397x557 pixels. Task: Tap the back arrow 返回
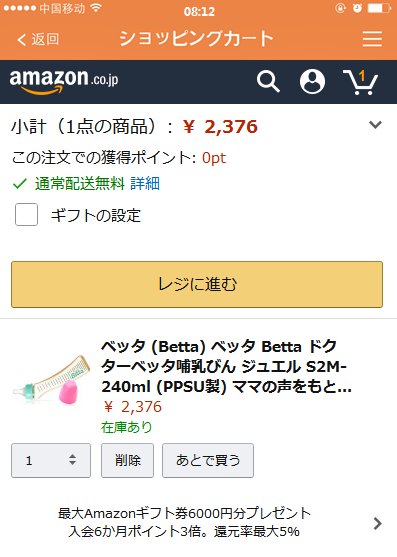click(x=38, y=39)
